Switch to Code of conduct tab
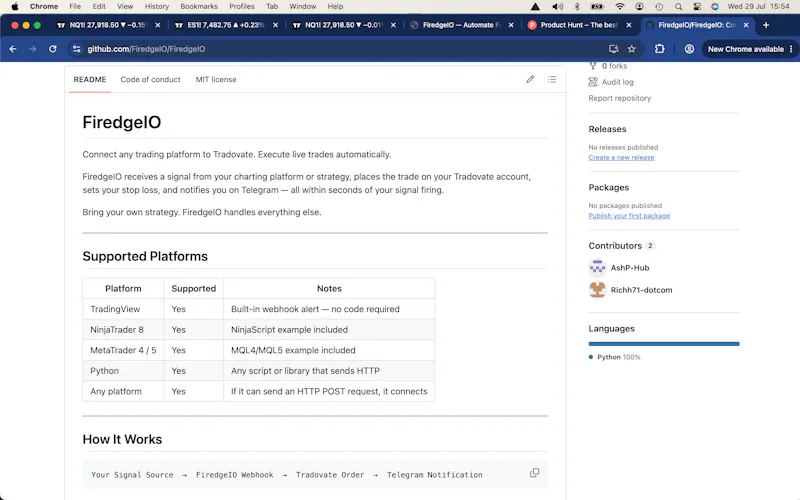The width and height of the screenshot is (800, 500). (151, 80)
